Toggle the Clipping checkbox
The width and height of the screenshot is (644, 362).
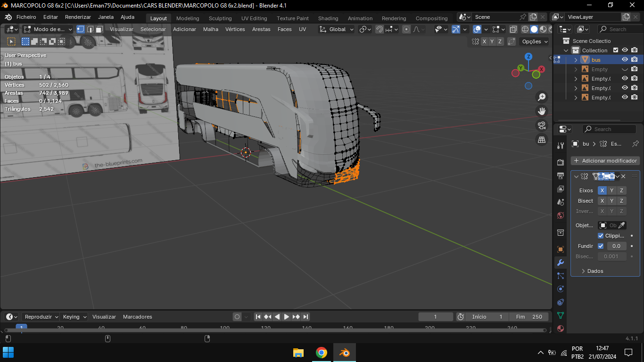pos(601,236)
